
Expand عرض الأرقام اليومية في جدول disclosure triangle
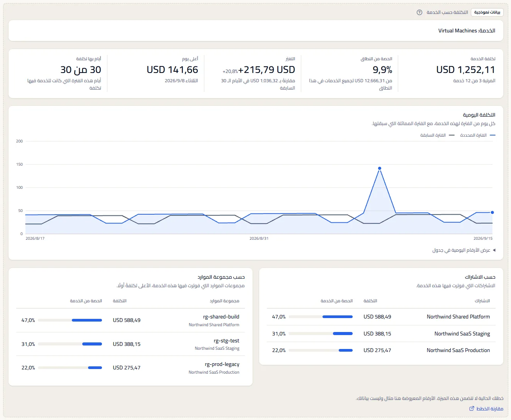coord(494,250)
